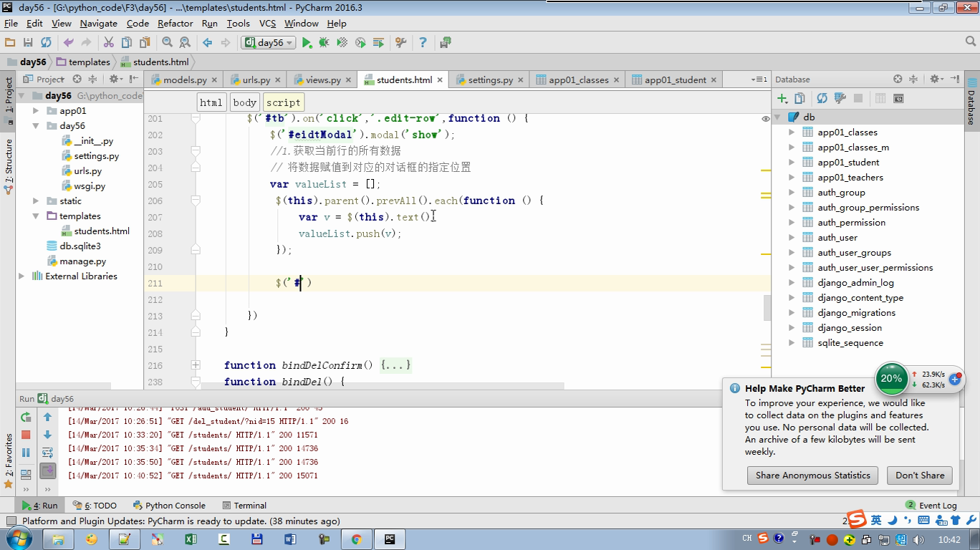
Task: Open the Refactor menu
Action: [176, 23]
